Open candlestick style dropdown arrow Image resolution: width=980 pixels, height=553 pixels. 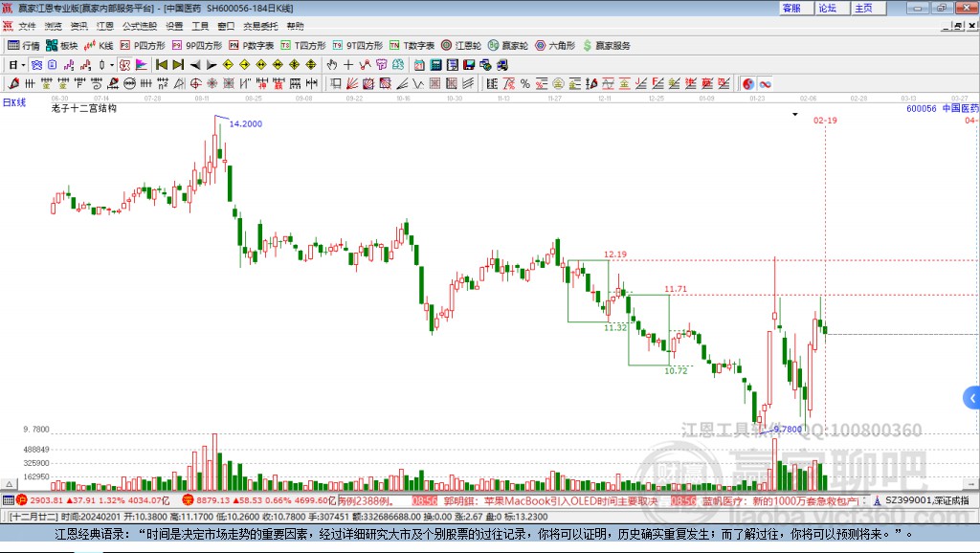(112, 64)
